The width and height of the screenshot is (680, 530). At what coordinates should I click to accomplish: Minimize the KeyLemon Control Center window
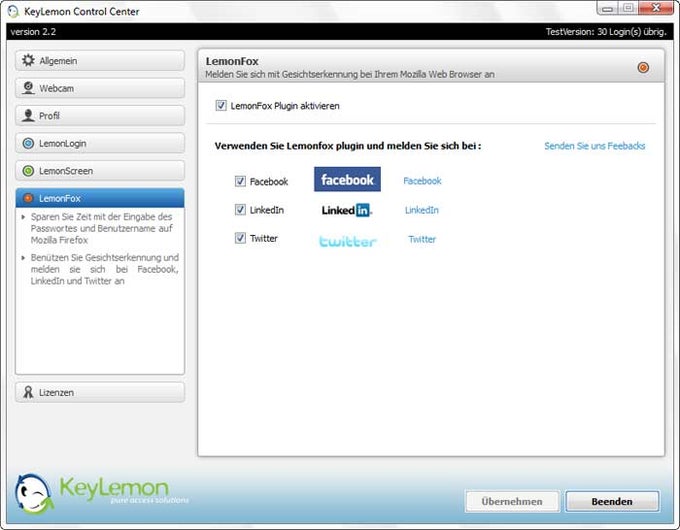[608, 8]
